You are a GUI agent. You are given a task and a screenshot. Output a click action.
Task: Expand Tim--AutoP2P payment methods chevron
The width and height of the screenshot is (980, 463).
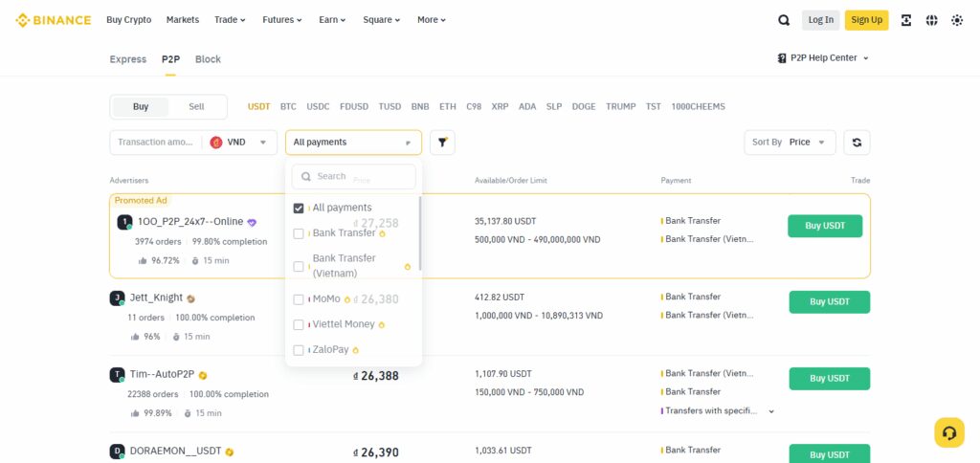tap(771, 411)
